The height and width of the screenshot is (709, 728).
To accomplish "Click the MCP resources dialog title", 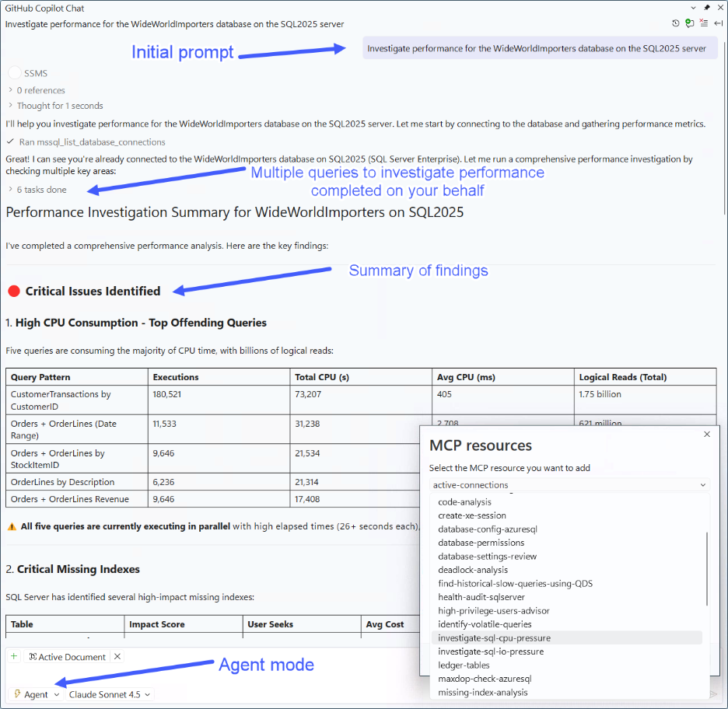I will [x=481, y=445].
